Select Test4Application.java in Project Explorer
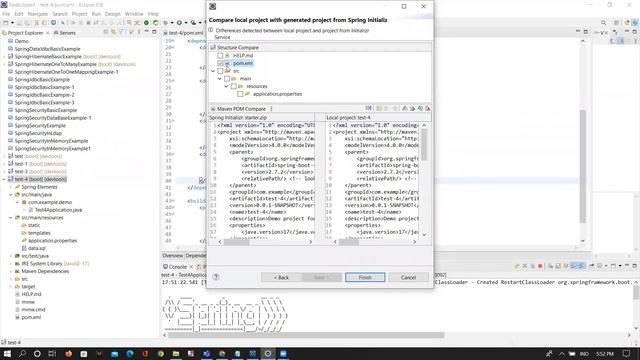Image resolution: width=640 pixels, height=360 pixels. click(x=58, y=210)
